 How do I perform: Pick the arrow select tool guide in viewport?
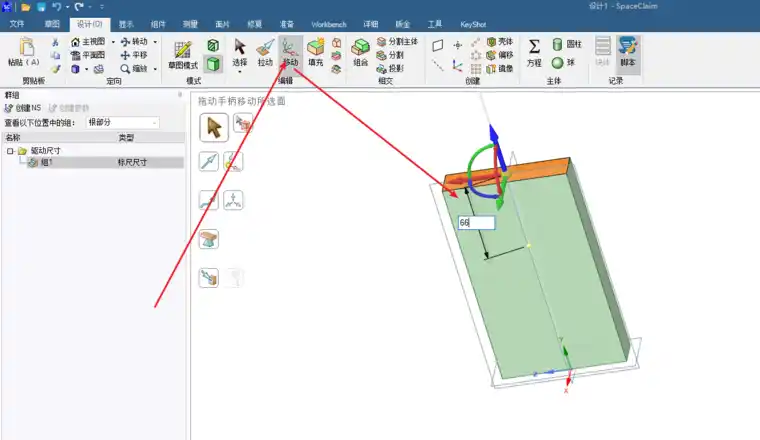pos(213,126)
